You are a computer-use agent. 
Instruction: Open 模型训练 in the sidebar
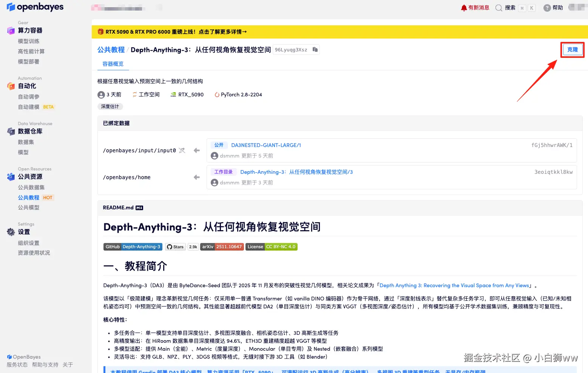coord(29,41)
